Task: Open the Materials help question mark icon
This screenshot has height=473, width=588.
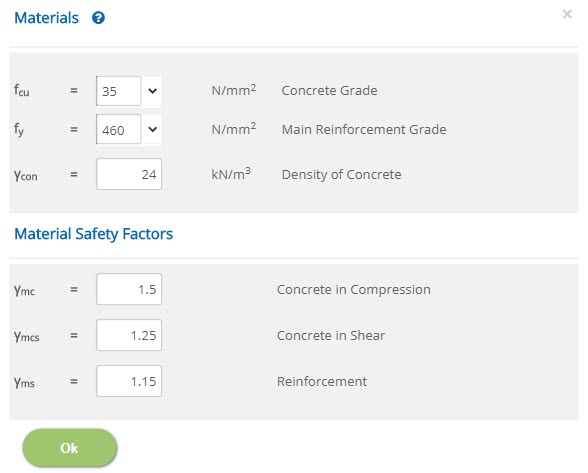Action: tap(98, 18)
